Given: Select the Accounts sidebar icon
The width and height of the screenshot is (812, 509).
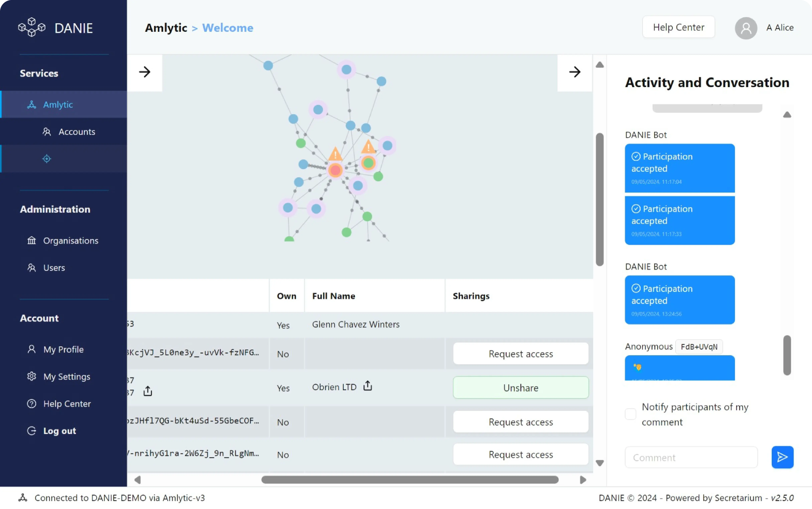Looking at the screenshot, I should click(x=47, y=131).
